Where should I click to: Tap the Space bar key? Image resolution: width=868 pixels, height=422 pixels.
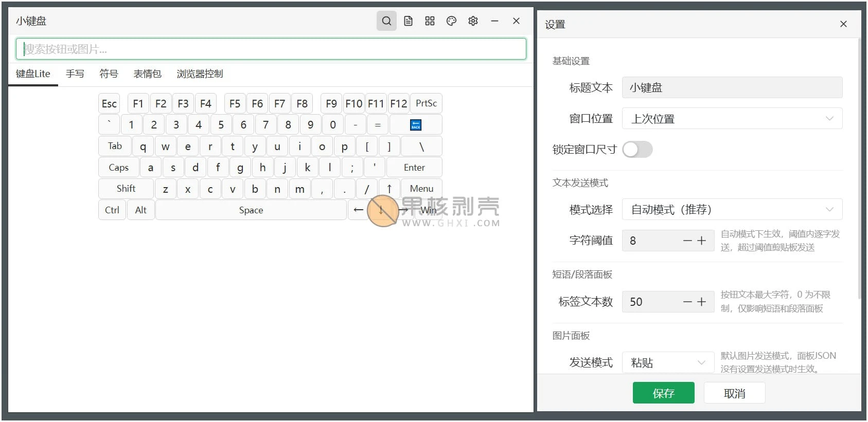tap(251, 210)
